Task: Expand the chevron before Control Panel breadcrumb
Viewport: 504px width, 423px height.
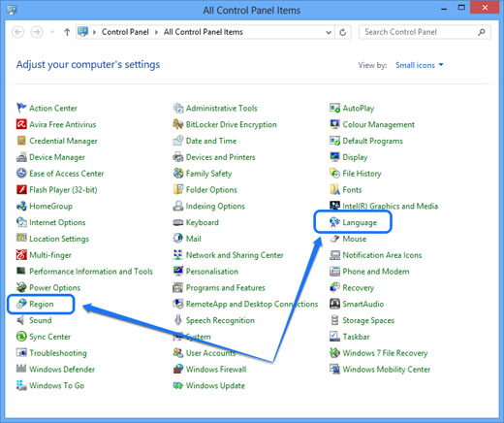Action: (x=95, y=32)
